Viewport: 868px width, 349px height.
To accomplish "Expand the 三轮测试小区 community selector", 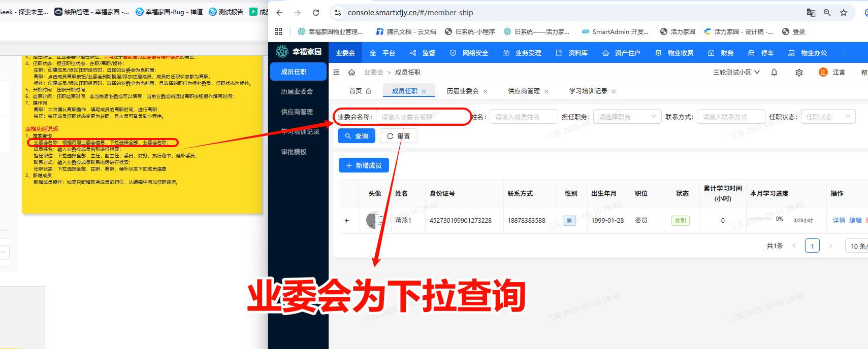I will pos(736,73).
